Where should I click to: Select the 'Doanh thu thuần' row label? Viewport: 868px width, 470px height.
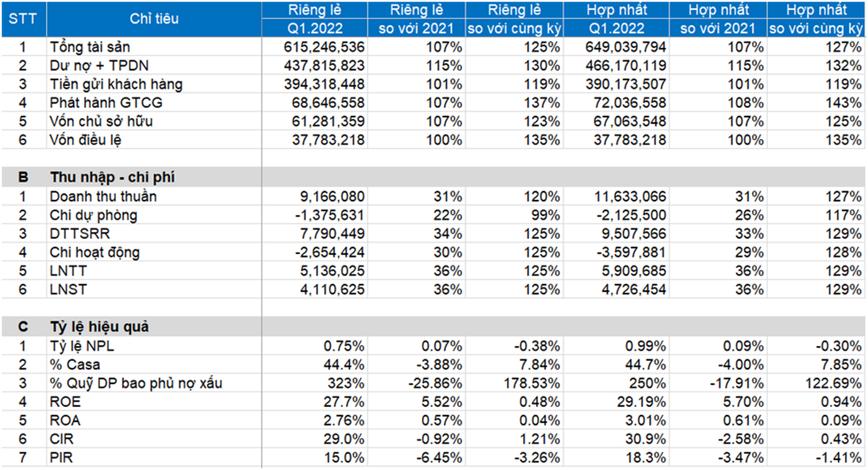(103, 196)
